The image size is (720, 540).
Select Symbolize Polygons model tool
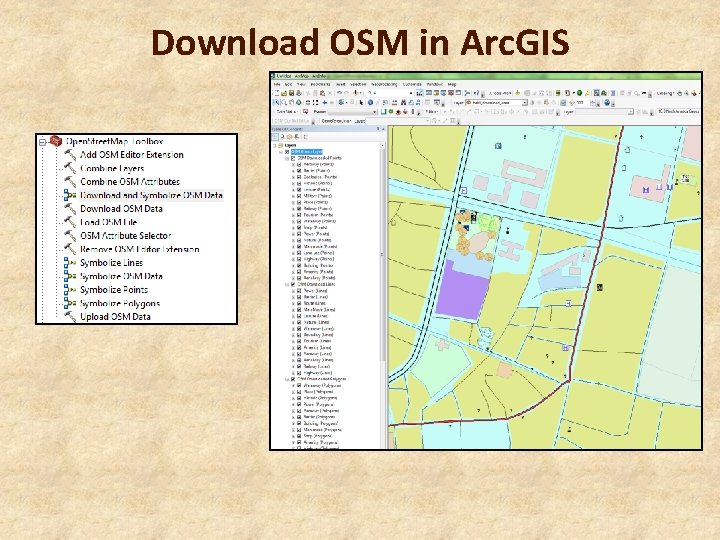[120, 304]
